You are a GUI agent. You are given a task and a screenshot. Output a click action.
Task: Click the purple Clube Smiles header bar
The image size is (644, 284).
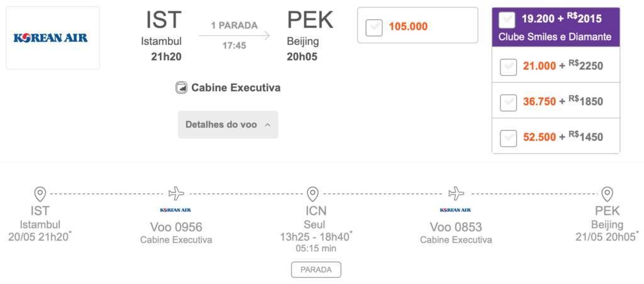556,26
